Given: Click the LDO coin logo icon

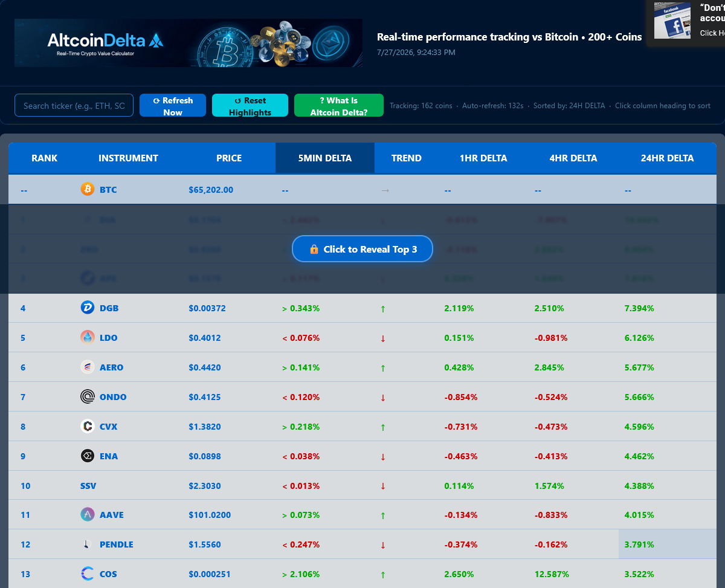Looking at the screenshot, I should (88, 337).
